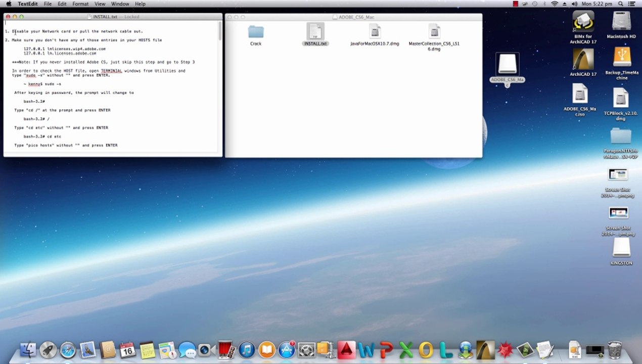Open the Help menu

coord(140,4)
